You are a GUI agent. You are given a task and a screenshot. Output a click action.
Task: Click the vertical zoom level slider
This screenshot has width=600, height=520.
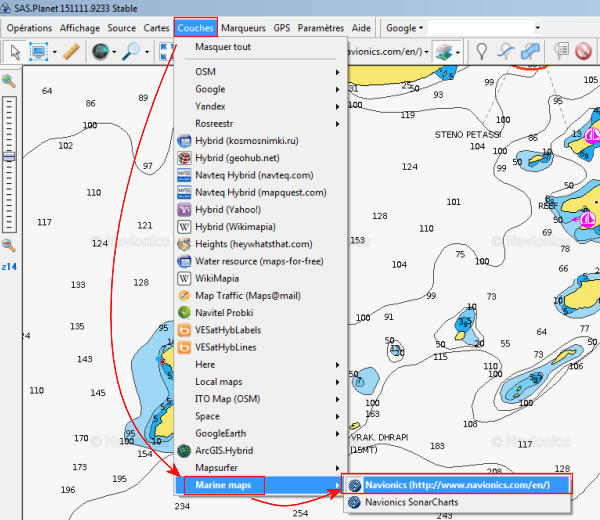9,165
